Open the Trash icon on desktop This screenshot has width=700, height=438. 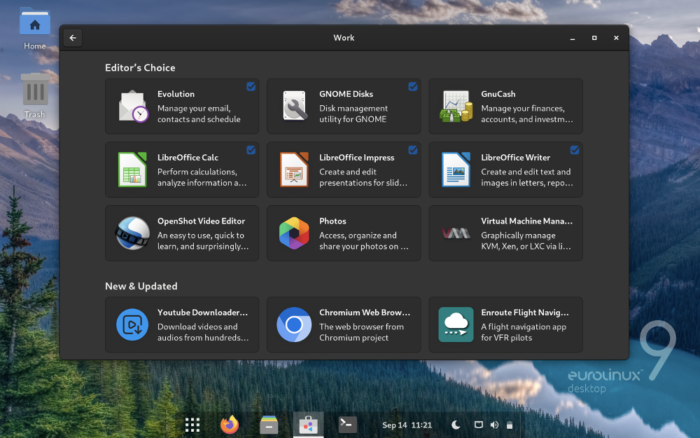click(35, 96)
